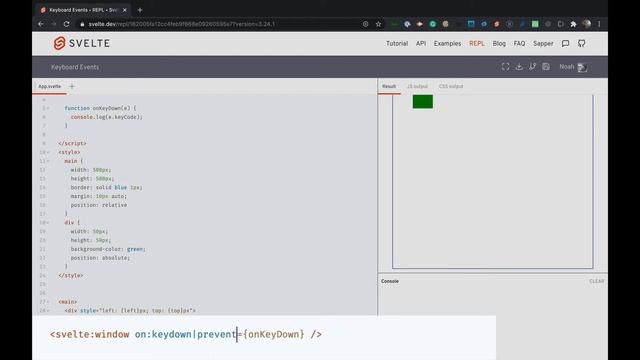The width and height of the screenshot is (640, 360).
Task: Reload the page with the refresh icon
Action: click(x=67, y=24)
